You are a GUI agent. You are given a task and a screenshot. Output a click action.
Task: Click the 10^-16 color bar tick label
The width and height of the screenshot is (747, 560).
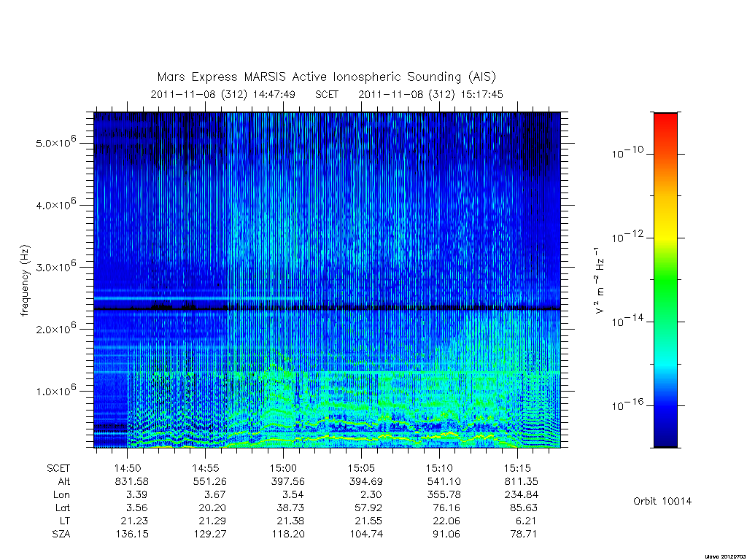[627, 405]
